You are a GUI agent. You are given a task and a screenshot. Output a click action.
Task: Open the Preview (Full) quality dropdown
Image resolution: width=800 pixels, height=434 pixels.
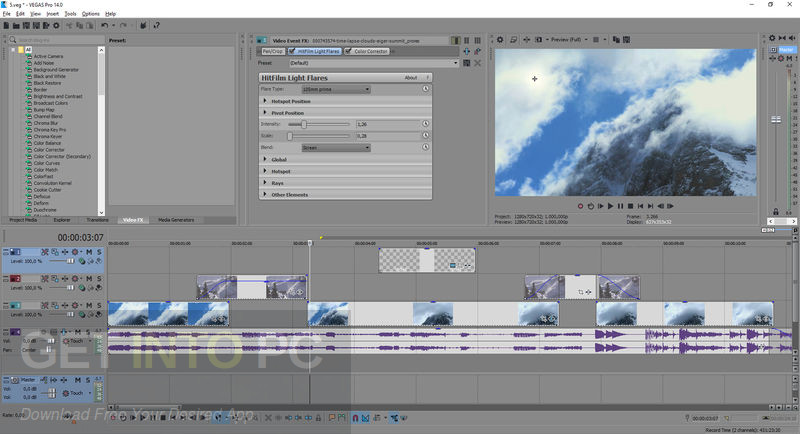(569, 39)
